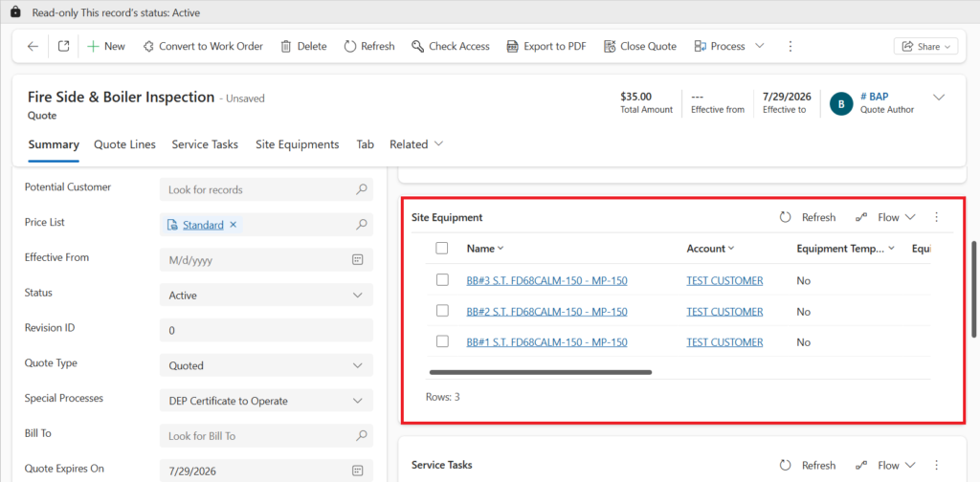Image resolution: width=980 pixels, height=482 pixels.
Task: Check the BB#1 S.T. row checkbox
Action: point(442,341)
